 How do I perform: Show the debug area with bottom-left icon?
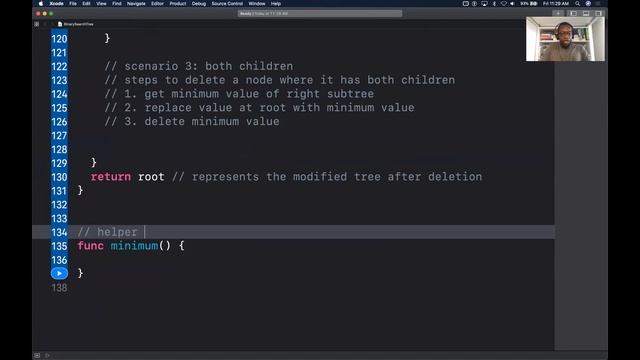(x=37, y=356)
